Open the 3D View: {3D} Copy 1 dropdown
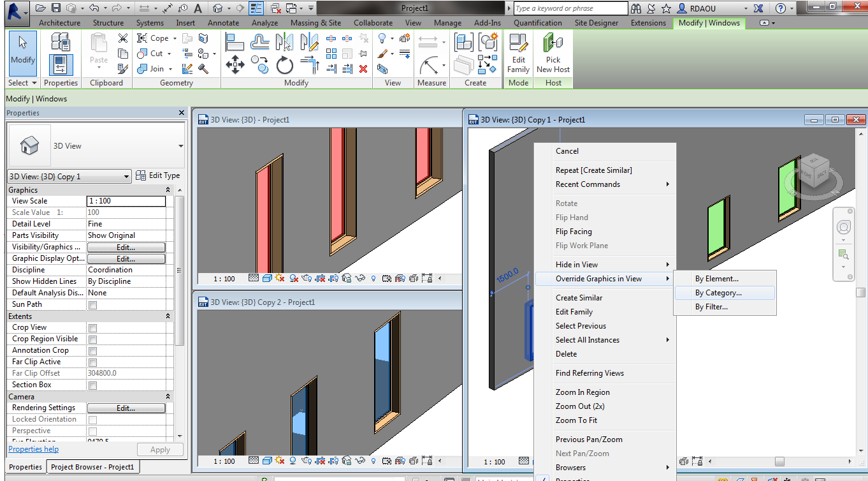 [x=125, y=177]
